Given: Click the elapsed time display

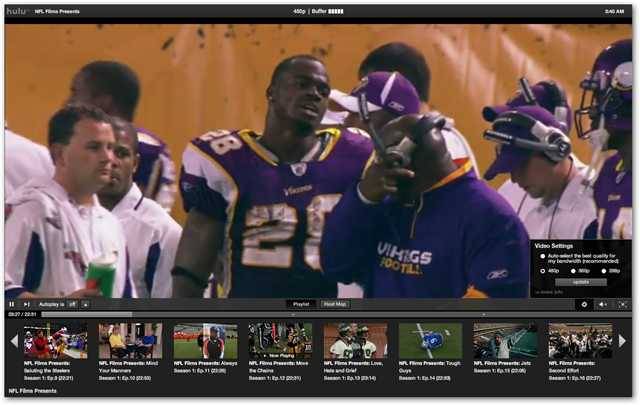Looking at the screenshot, I should point(22,314).
